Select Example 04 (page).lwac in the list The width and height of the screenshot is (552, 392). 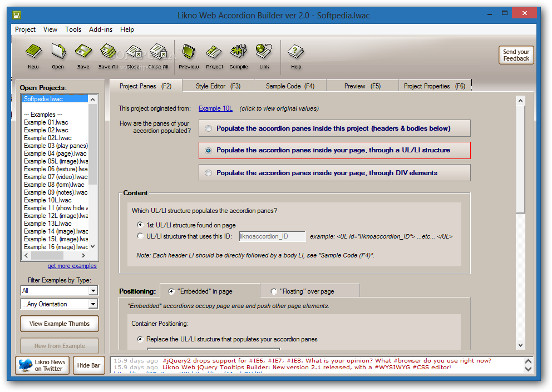click(55, 153)
